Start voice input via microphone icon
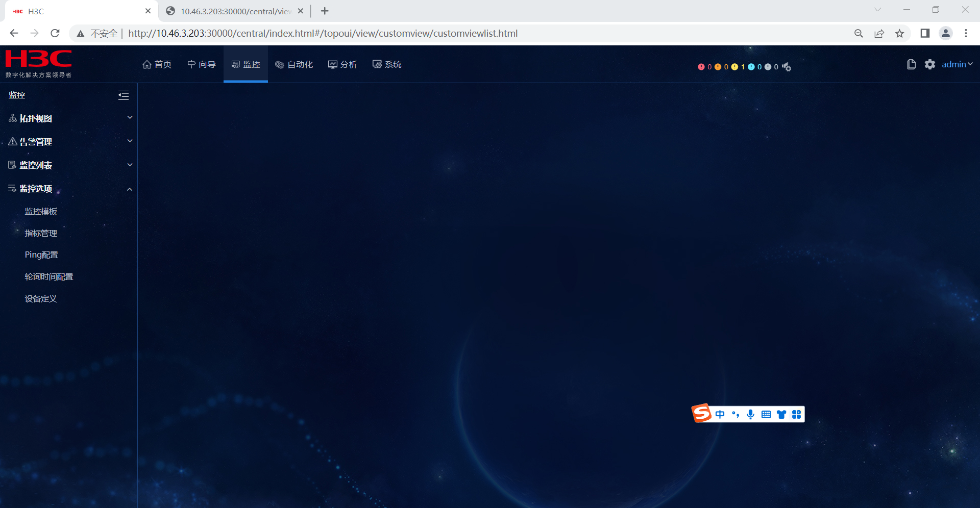 pyautogui.click(x=751, y=414)
